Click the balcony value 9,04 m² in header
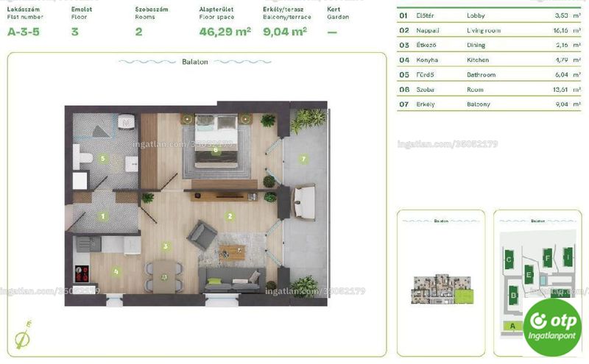 pyautogui.click(x=285, y=32)
